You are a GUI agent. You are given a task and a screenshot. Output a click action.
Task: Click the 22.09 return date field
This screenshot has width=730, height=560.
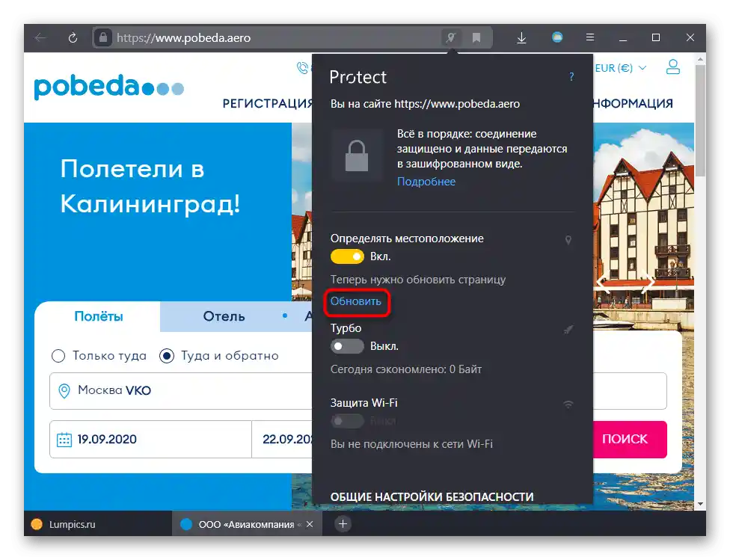282,440
